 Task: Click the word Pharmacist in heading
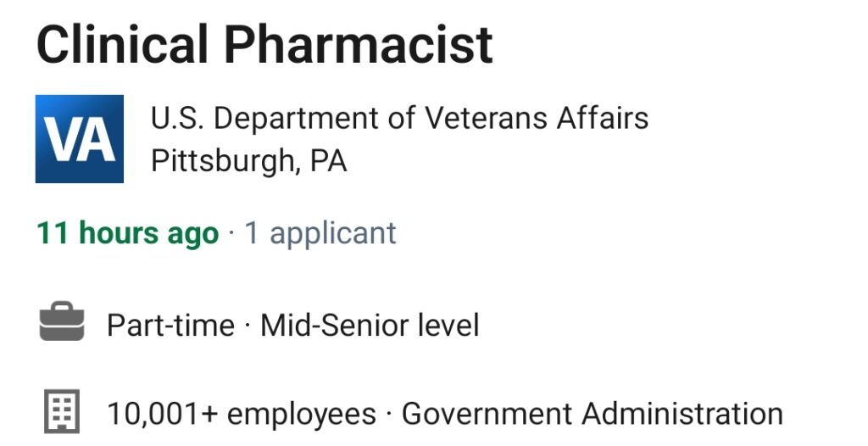click(359, 44)
